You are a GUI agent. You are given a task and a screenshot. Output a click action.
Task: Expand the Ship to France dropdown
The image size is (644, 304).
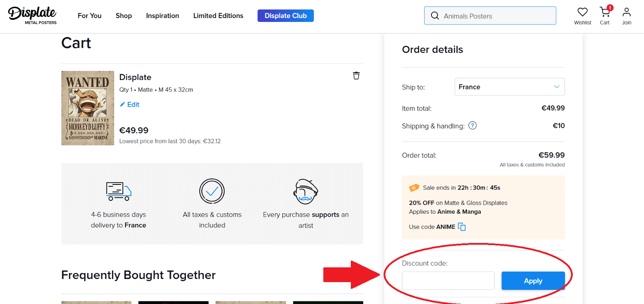[510, 87]
